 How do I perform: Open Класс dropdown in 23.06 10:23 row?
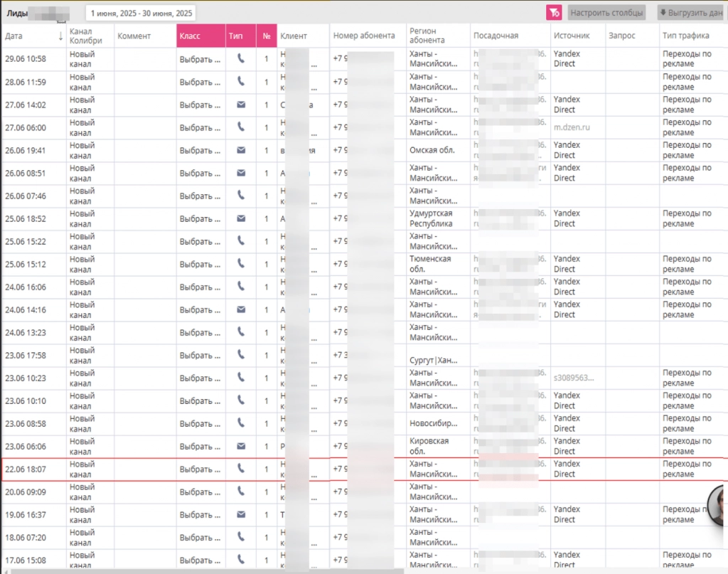point(200,378)
